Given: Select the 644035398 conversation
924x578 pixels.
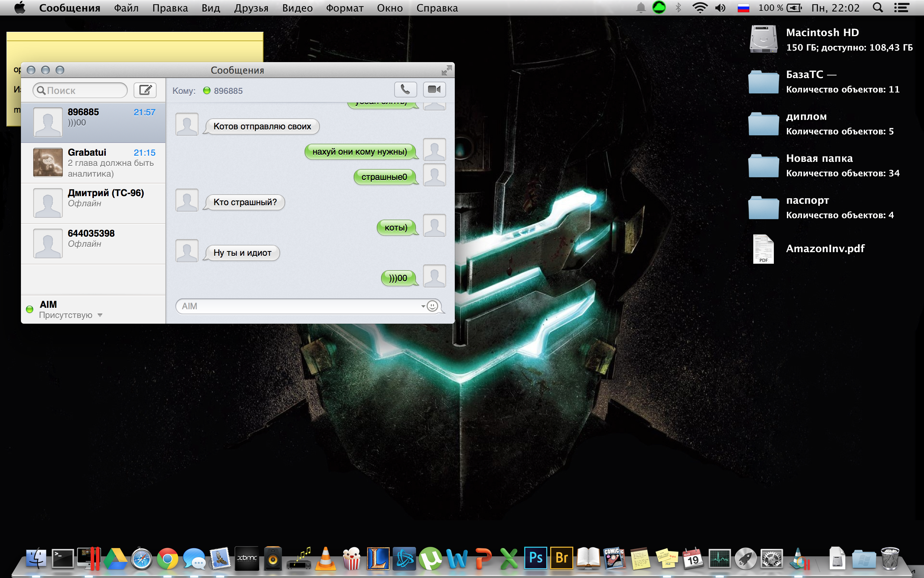Looking at the screenshot, I should coord(93,244).
